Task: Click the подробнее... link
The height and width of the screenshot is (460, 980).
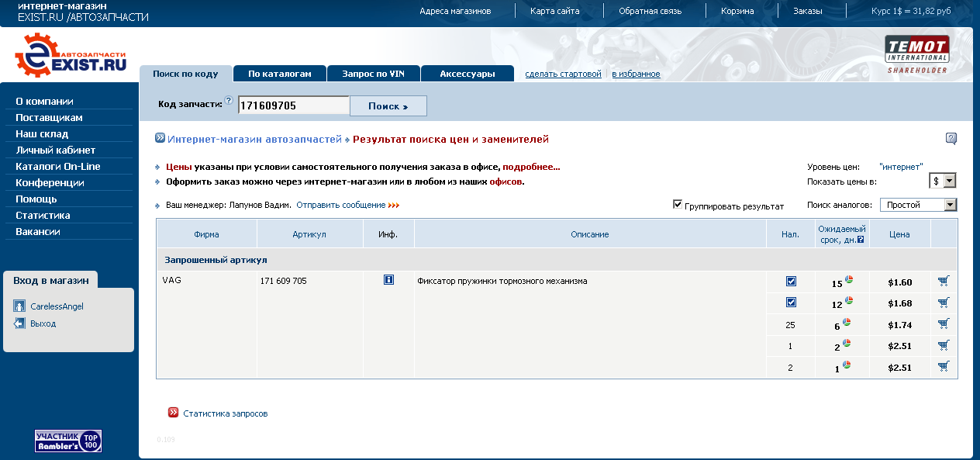Action: click(x=531, y=167)
